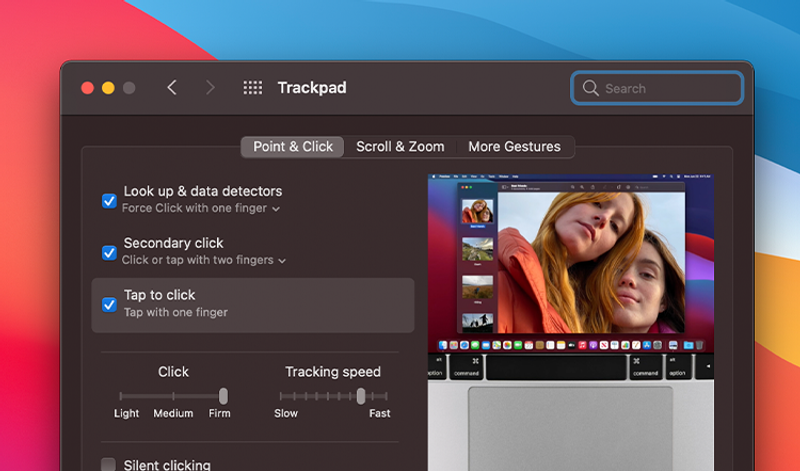This screenshot has height=471, width=800.
Task: Adjust the Tracking speed slider
Action: coord(333,396)
